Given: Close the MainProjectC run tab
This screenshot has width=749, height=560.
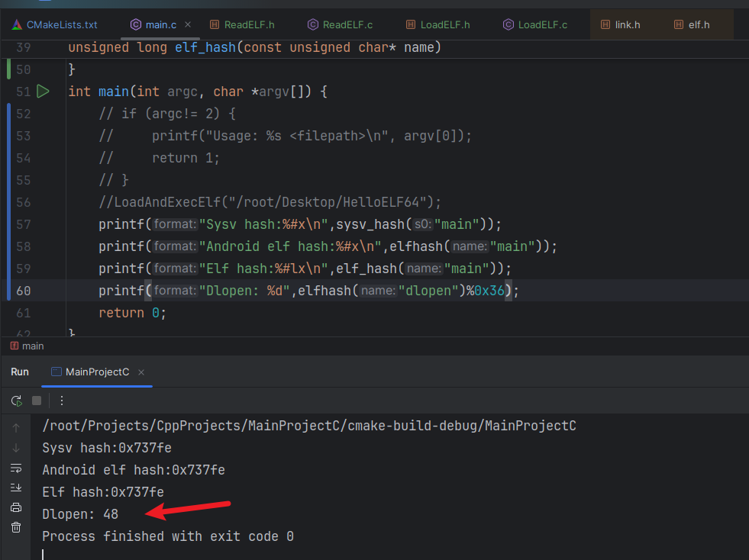Looking at the screenshot, I should (x=141, y=372).
